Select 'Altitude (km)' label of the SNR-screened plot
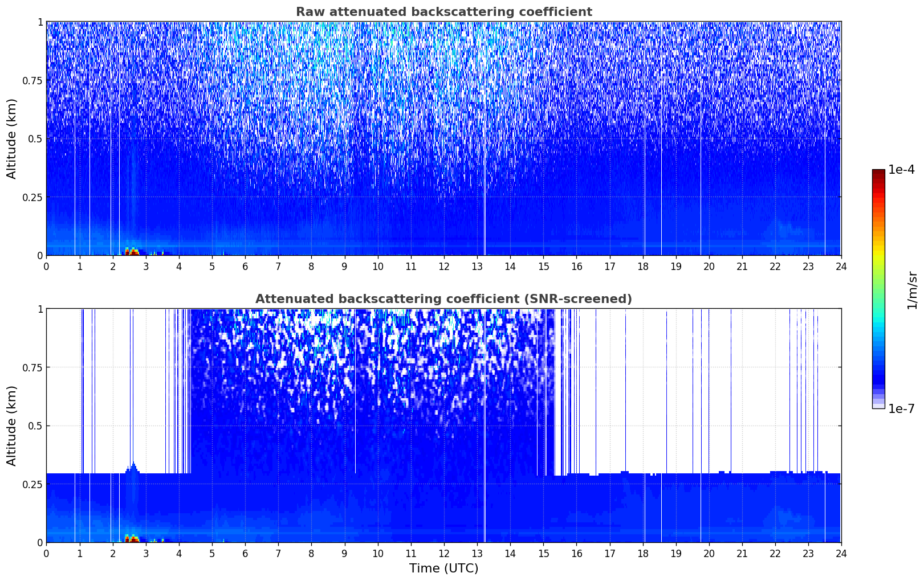This screenshot has height=581, width=924. click(11, 425)
